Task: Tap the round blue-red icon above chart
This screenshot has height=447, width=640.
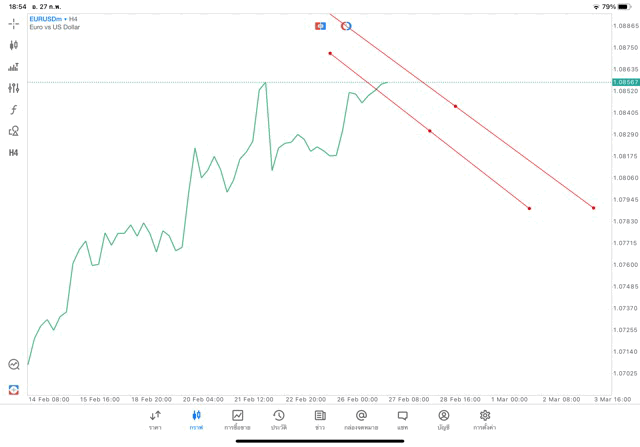Action: click(x=346, y=25)
